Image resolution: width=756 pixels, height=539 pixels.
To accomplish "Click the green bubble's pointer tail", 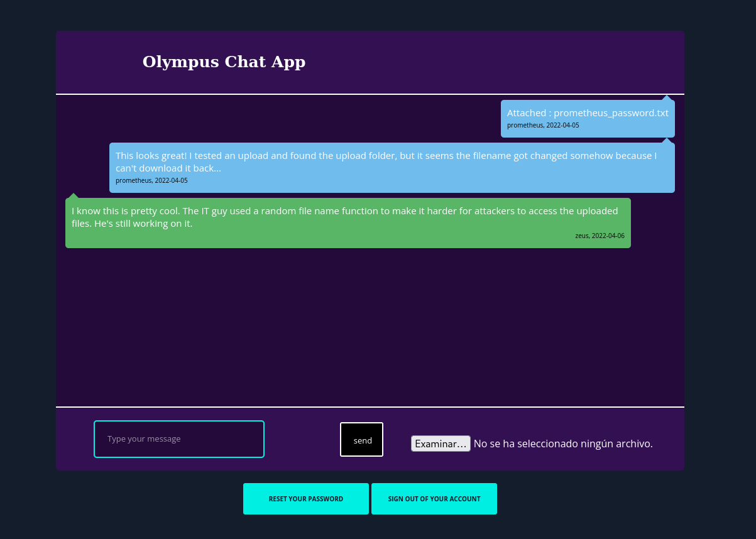I will [74, 196].
